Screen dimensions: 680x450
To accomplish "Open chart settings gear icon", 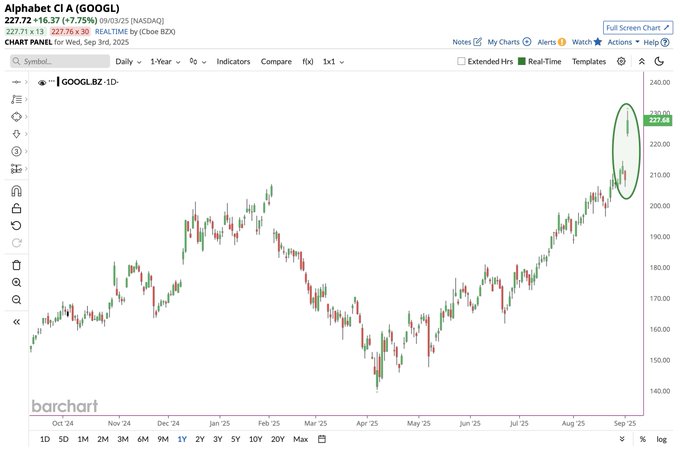I will point(621,61).
